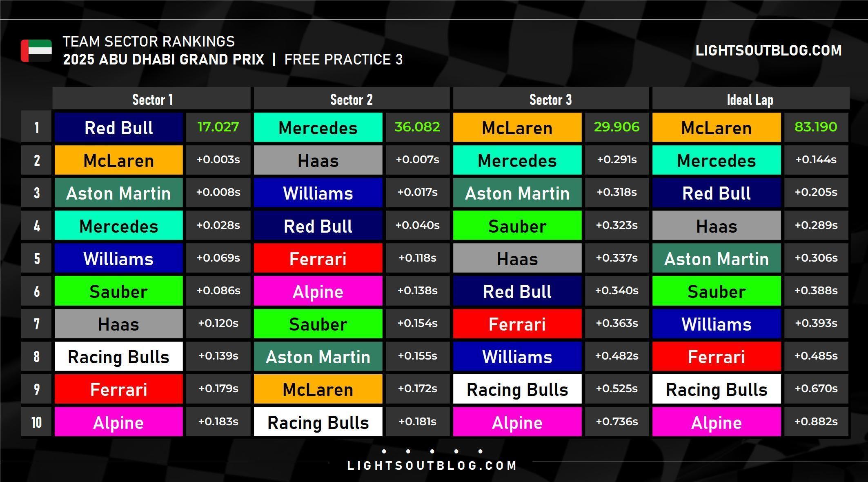Click the 83.190 ideal lap time
The height and width of the screenshot is (482, 868).
(x=816, y=127)
